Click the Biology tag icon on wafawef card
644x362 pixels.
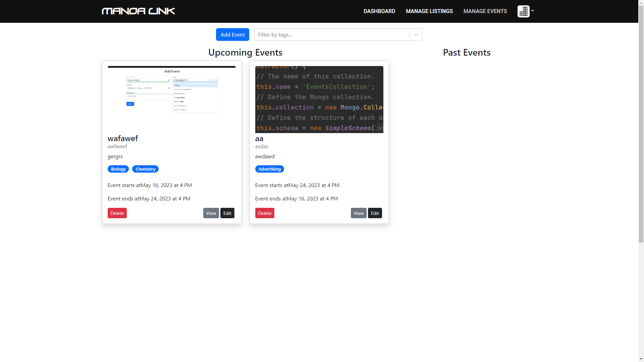[x=118, y=169]
